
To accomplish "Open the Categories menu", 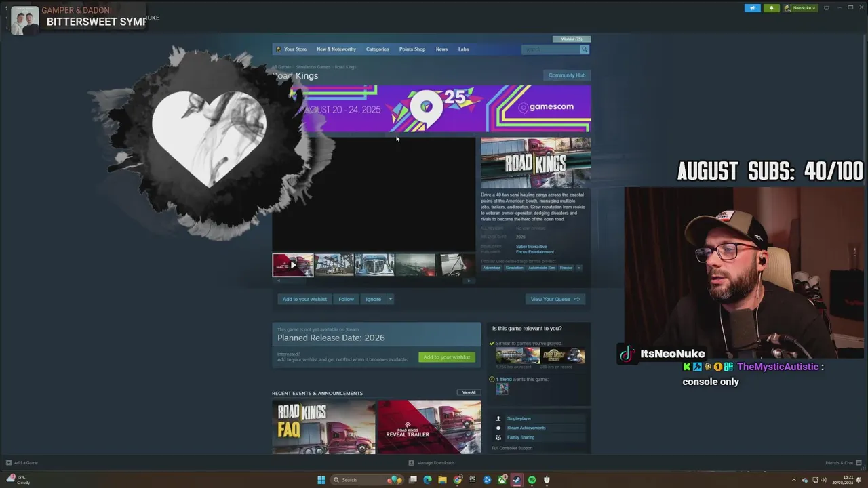I will pos(378,49).
